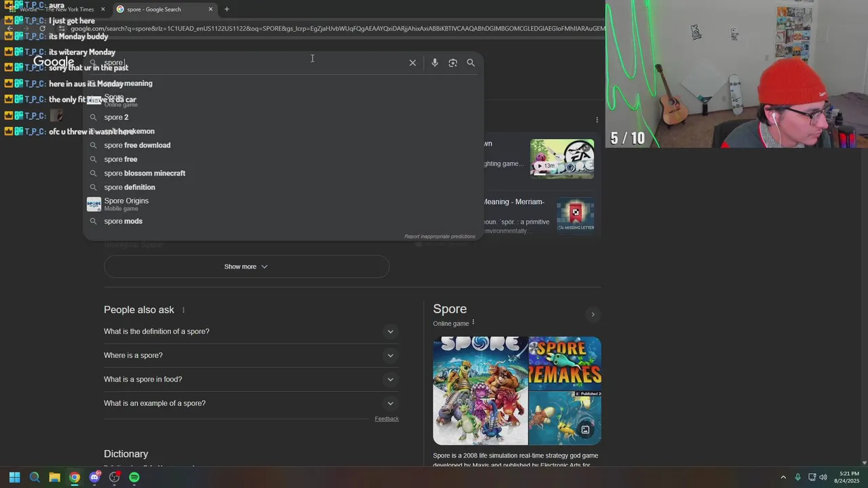
Task: Click Show more results button
Action: coord(246,266)
